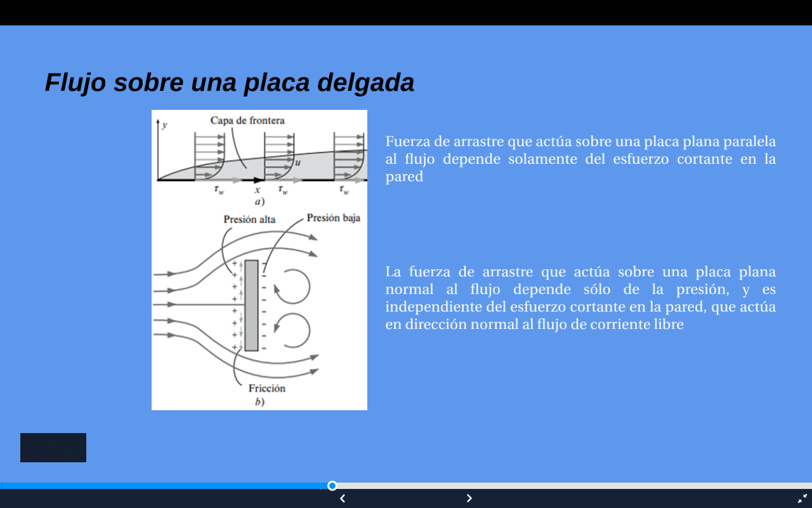Click the 'Capa de frontera' label in the diagram

click(247, 120)
